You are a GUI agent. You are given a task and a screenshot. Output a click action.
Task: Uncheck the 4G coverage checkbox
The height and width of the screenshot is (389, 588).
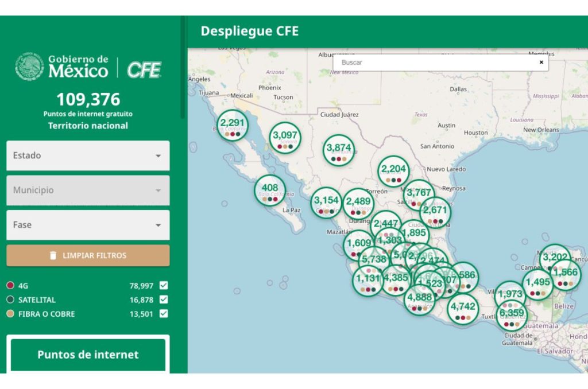(163, 285)
